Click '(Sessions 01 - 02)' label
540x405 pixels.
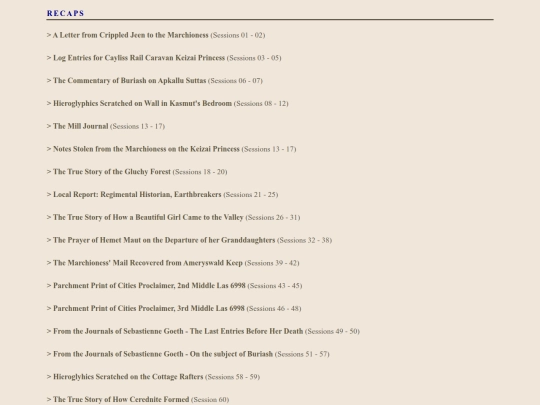238,35
